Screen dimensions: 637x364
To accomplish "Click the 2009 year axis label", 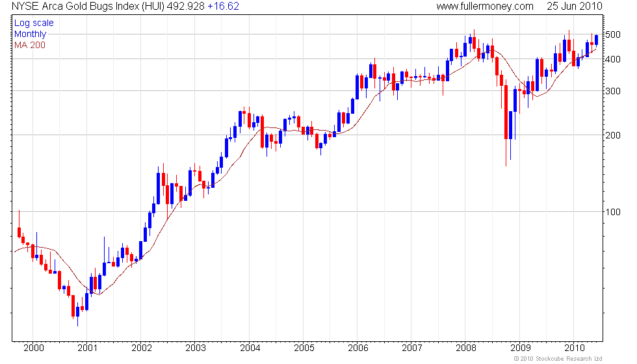I will [521, 348].
